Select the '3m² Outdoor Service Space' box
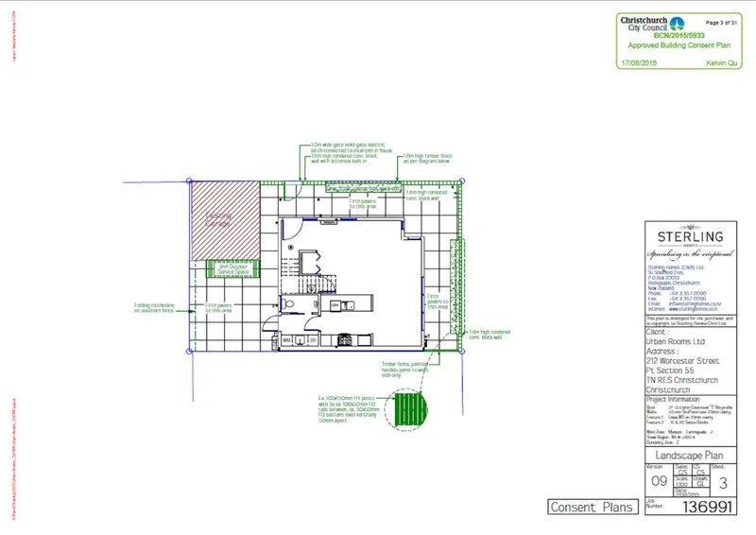 [x=232, y=269]
